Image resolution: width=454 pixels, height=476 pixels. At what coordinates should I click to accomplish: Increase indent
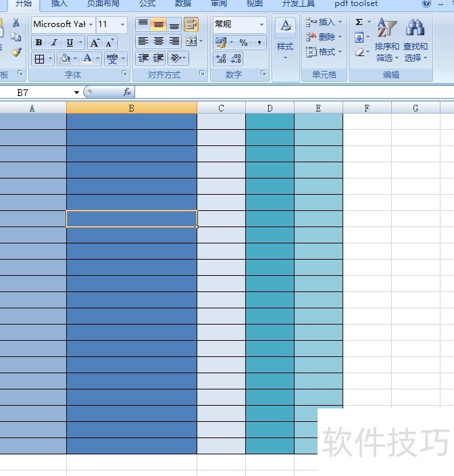click(159, 58)
